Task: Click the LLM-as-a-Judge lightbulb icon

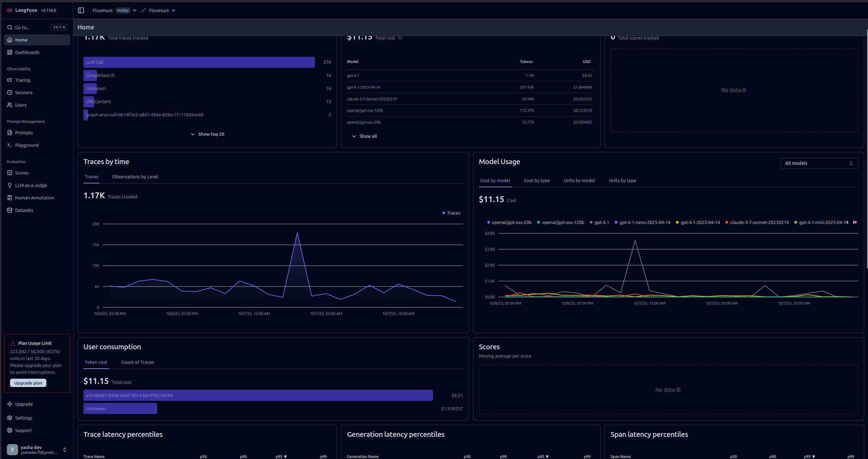Action: (x=10, y=185)
